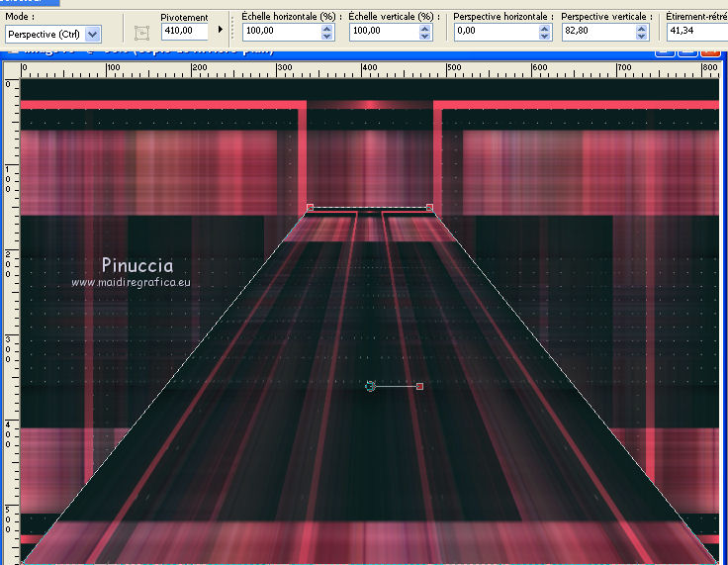Increase Perspective horizontale with the up arrow
The width and height of the screenshot is (728, 565).
pyautogui.click(x=545, y=28)
